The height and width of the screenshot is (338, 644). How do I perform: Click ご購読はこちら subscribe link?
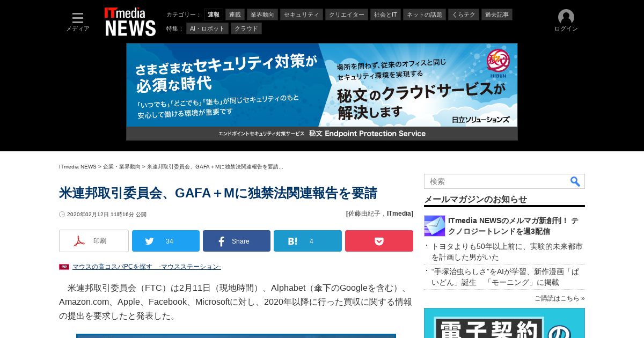click(x=559, y=298)
